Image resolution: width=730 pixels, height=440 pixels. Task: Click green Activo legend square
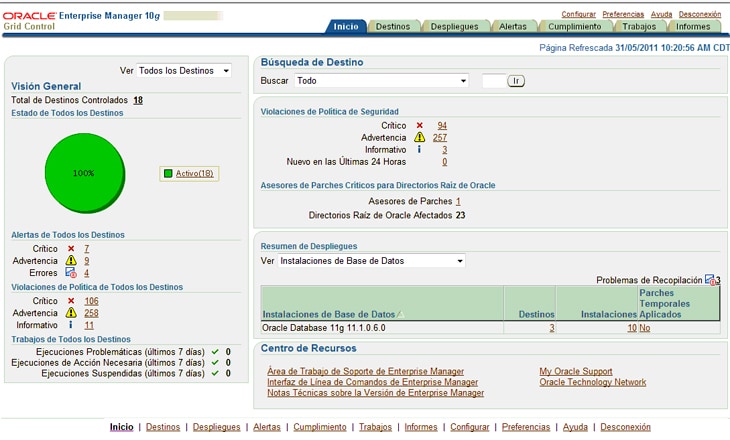[168, 174]
